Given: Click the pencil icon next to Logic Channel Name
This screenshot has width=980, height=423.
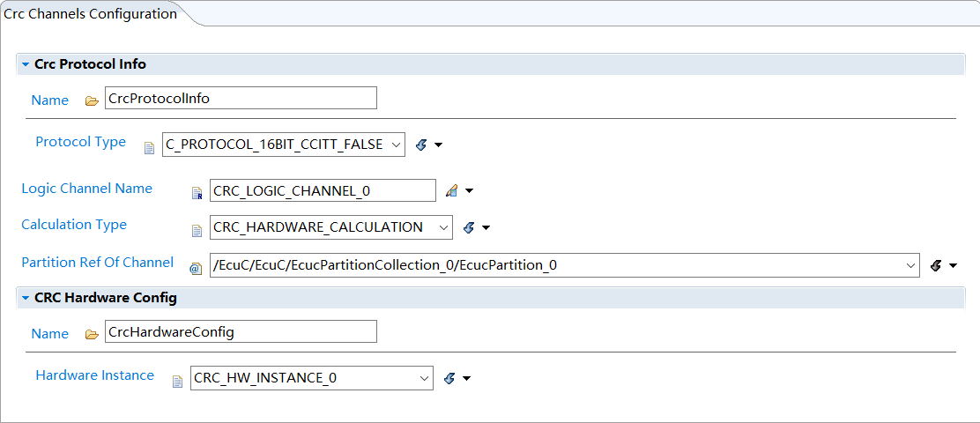Looking at the screenshot, I should click(x=451, y=191).
